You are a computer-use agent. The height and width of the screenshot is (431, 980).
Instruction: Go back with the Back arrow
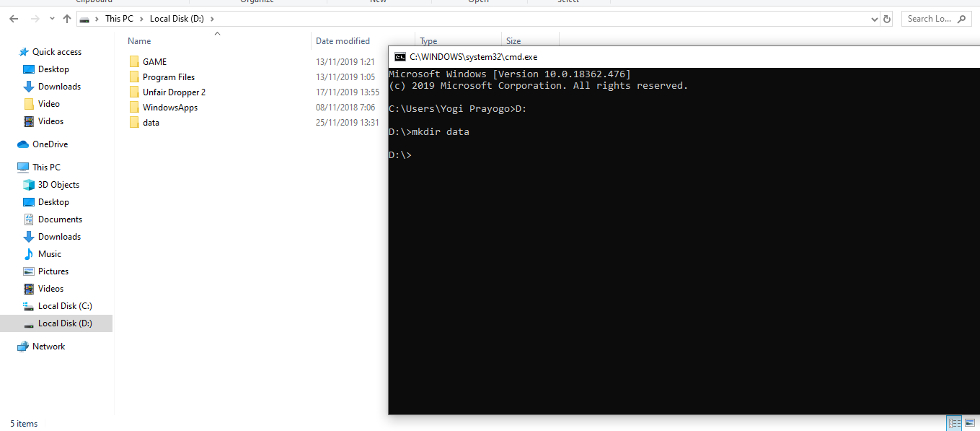(14, 19)
